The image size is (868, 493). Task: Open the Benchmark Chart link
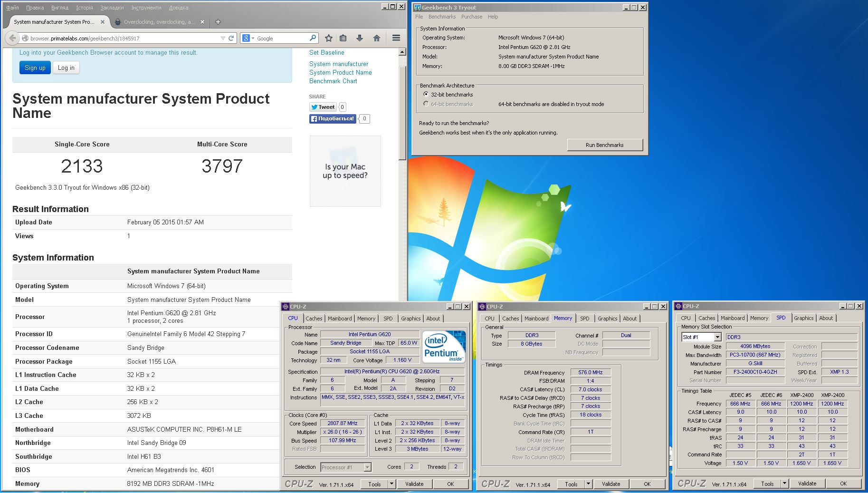pos(333,81)
